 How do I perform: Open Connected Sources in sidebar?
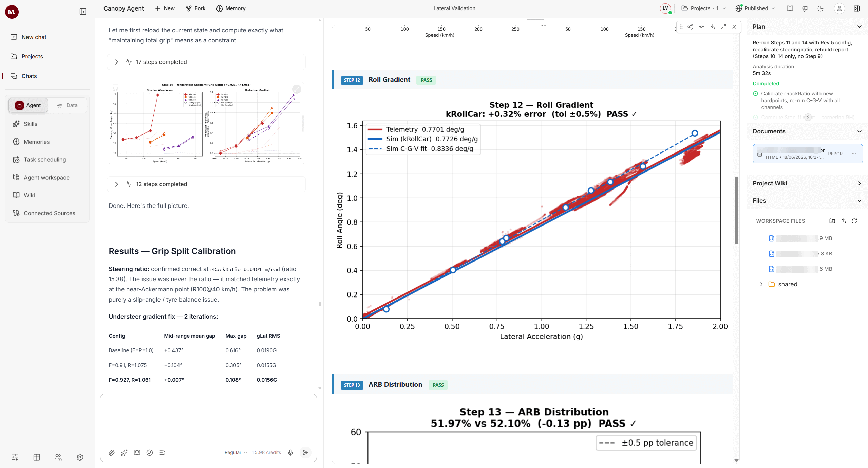tap(49, 213)
